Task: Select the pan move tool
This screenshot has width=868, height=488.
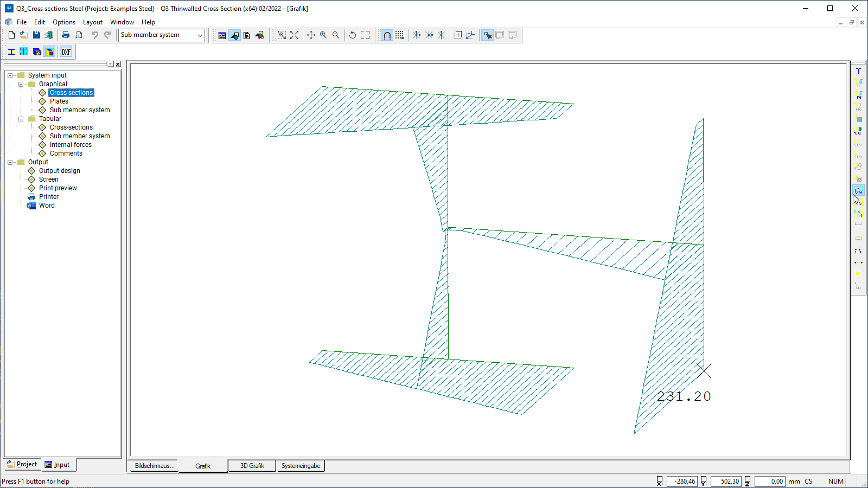Action: coord(311,35)
